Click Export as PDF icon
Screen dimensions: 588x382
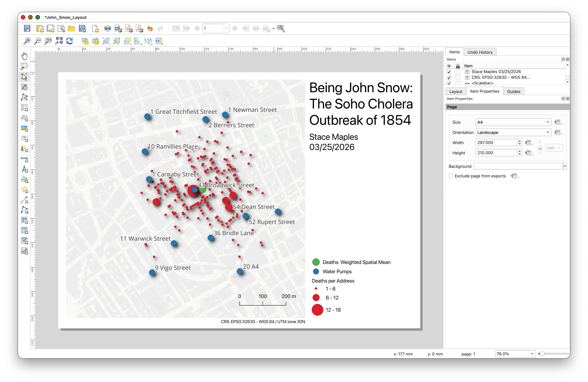point(139,29)
